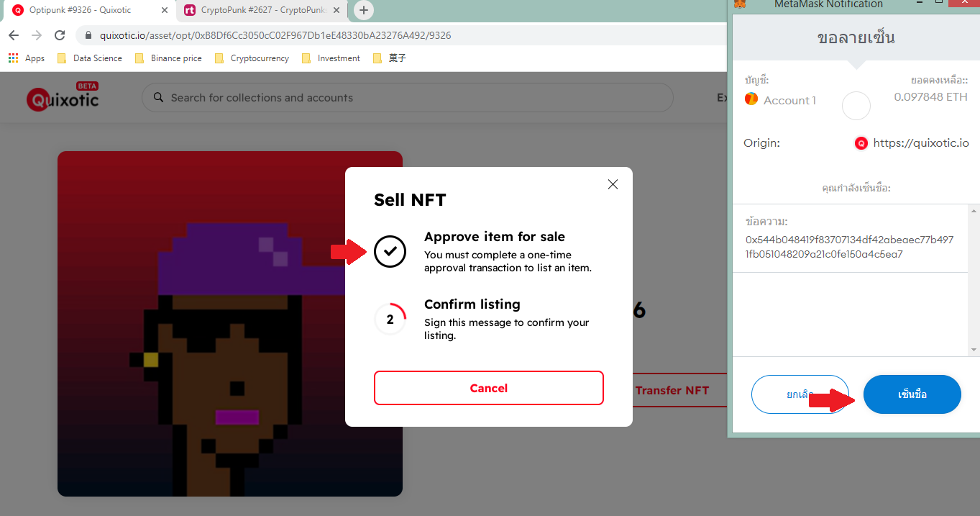Image resolution: width=980 pixels, height=516 pixels.
Task: Open the Data Science bookmark folder
Action: tap(90, 58)
